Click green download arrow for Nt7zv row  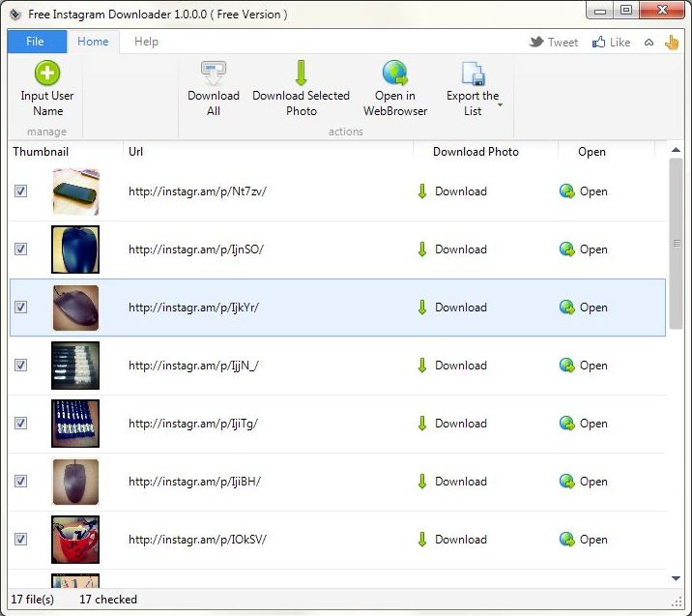tap(422, 191)
